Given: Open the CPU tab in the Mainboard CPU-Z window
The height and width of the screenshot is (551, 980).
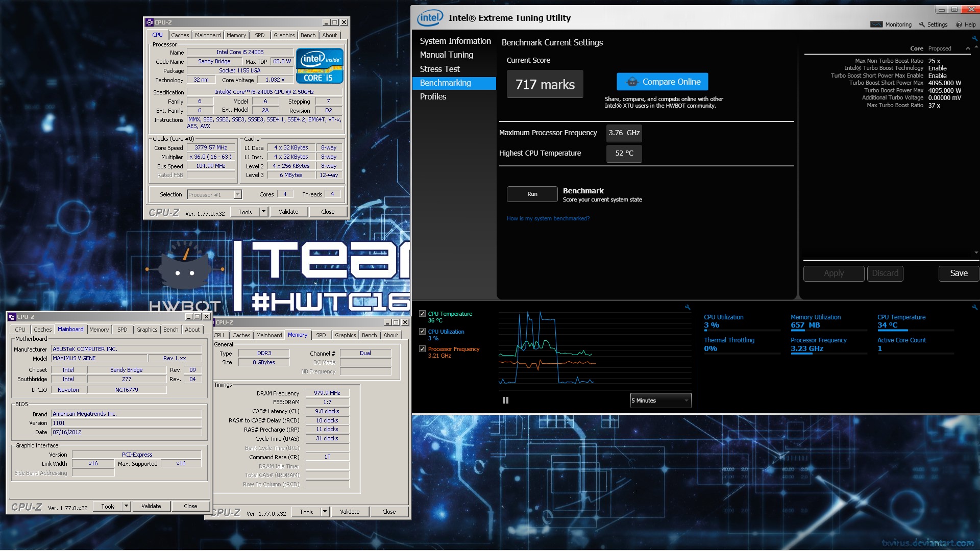Looking at the screenshot, I should tap(20, 330).
